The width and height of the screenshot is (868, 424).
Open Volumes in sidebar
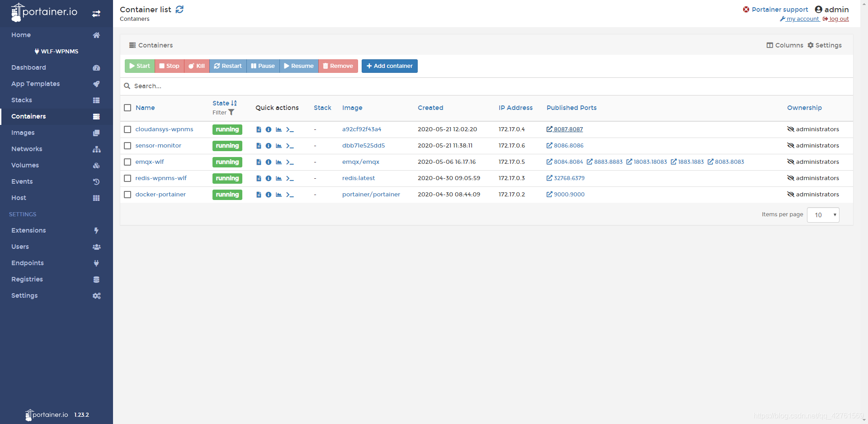(57, 165)
